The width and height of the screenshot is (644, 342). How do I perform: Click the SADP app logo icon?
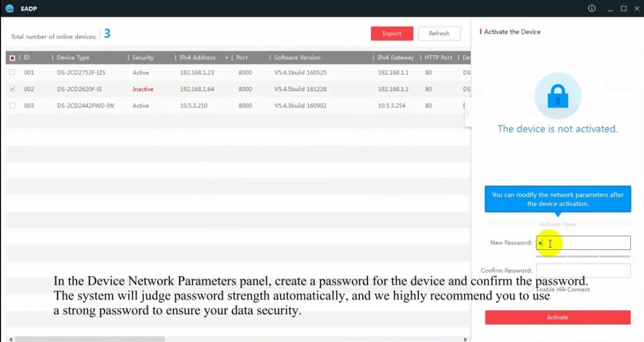[9, 9]
